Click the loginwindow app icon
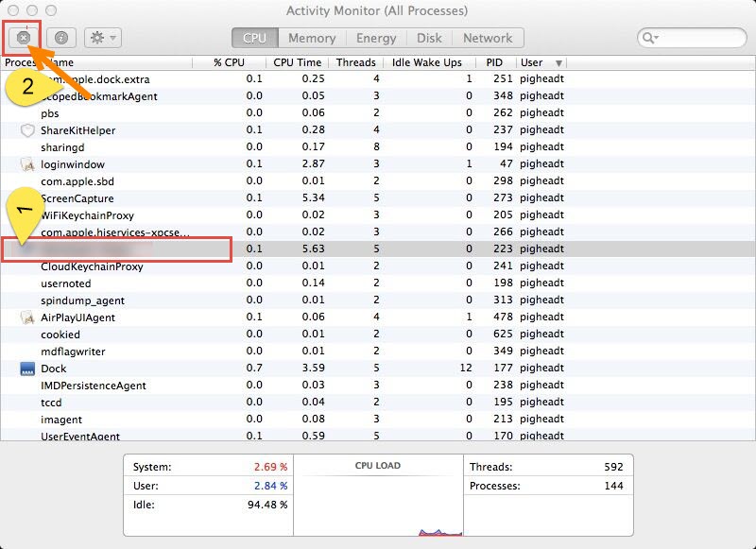This screenshot has width=756, height=549. coord(27,164)
